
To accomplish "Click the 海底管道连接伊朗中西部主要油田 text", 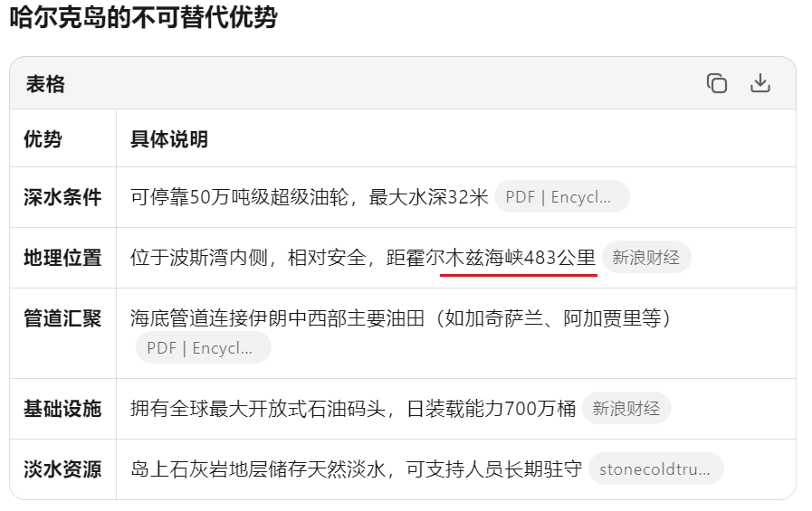I will (x=278, y=318).
